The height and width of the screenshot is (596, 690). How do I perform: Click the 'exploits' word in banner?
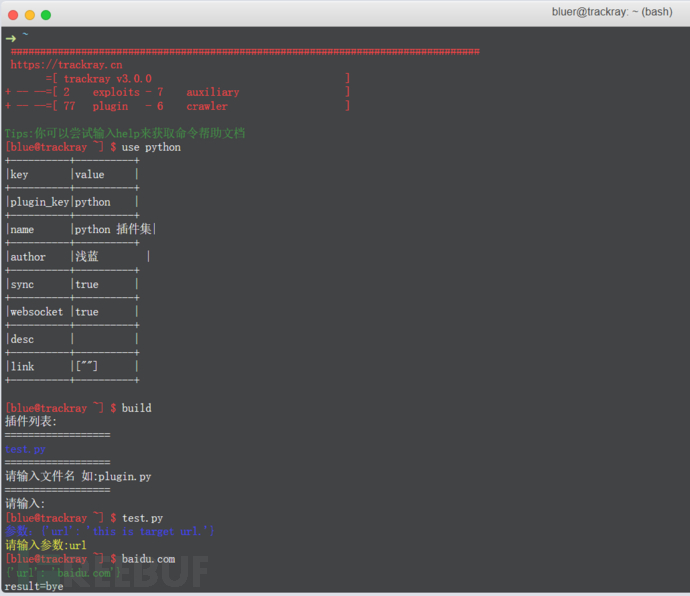116,92
